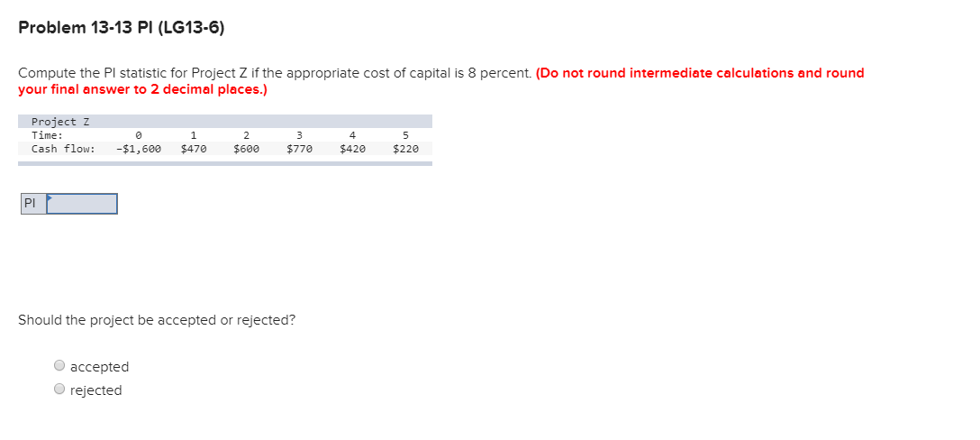Click the PI answer input field
Image resolution: width=980 pixels, height=440 pixels.
[x=82, y=204]
